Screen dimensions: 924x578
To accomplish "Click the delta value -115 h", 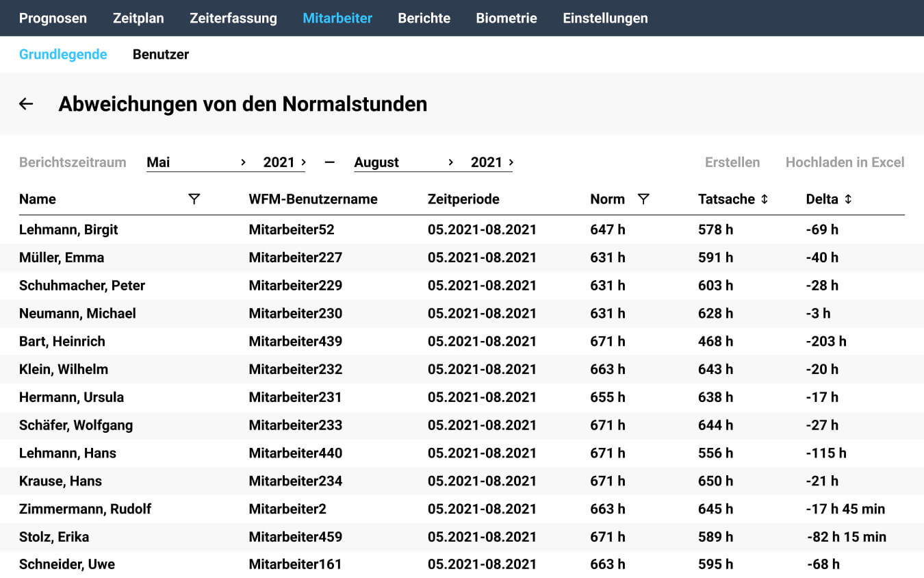I will [x=826, y=453].
